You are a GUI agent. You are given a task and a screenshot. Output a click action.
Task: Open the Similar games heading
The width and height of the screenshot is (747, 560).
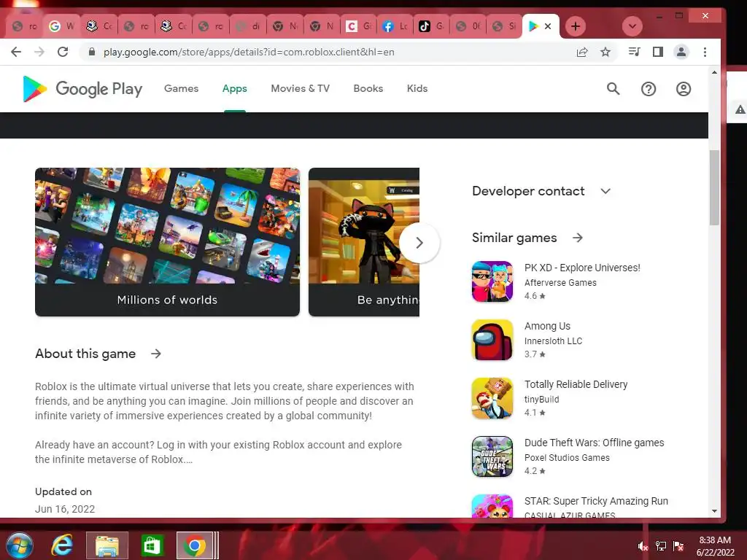514,238
